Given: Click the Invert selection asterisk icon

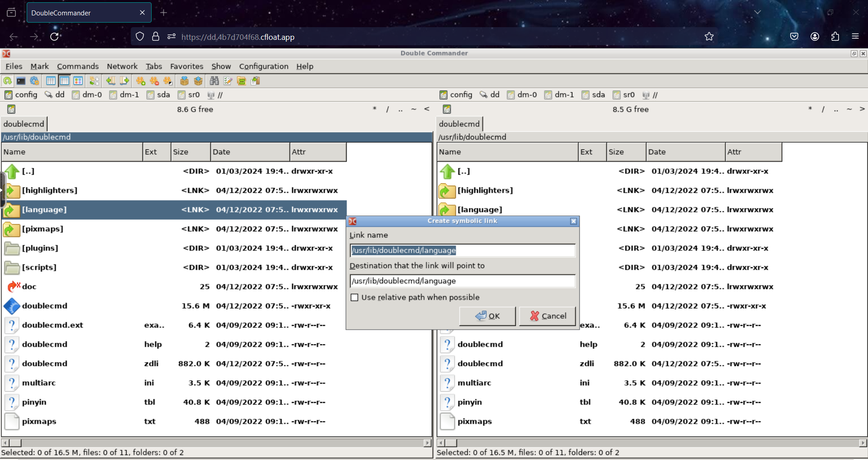Looking at the screenshot, I should (168, 81).
